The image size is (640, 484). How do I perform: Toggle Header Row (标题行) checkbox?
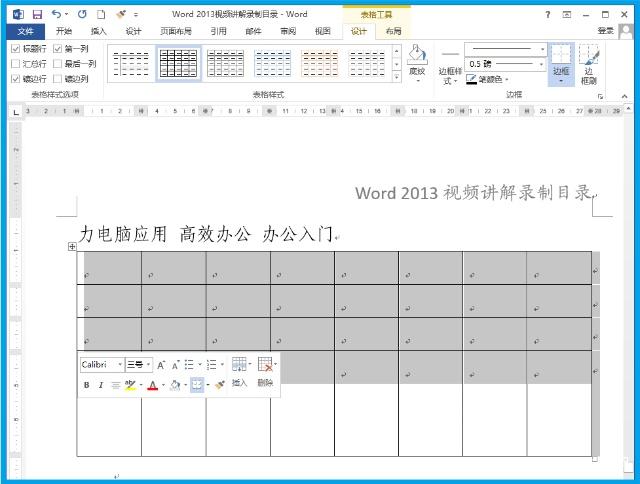[x=16, y=49]
